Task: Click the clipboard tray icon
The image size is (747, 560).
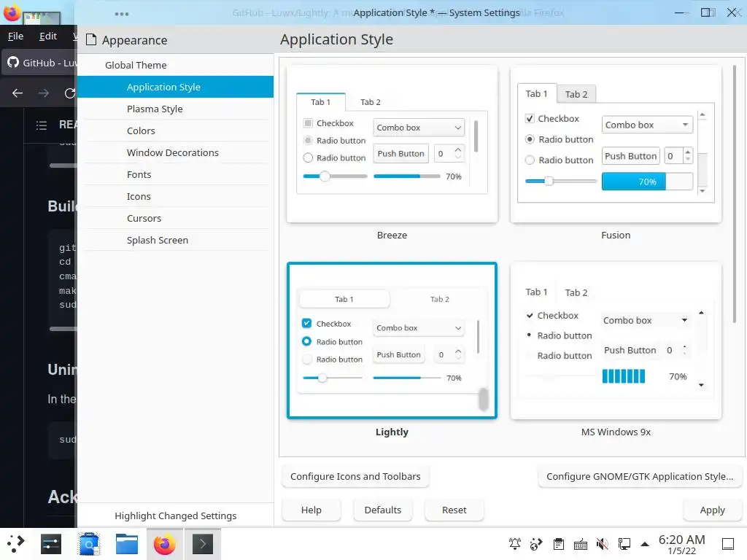Action: (559, 544)
